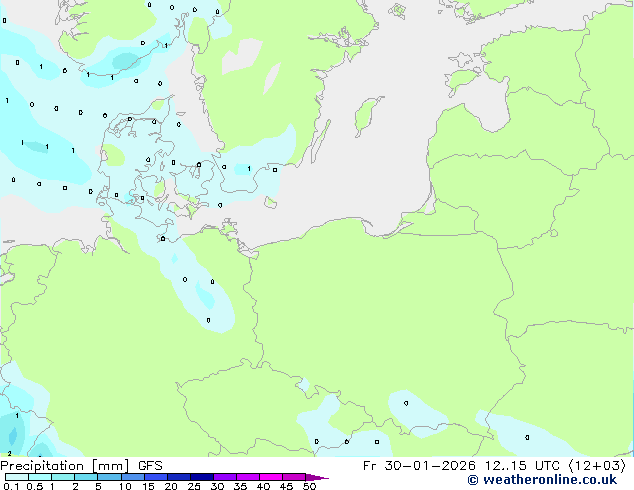Pick the 15–20 mm legend swatch
Screen dimensions: 634x490
pyautogui.click(x=156, y=477)
